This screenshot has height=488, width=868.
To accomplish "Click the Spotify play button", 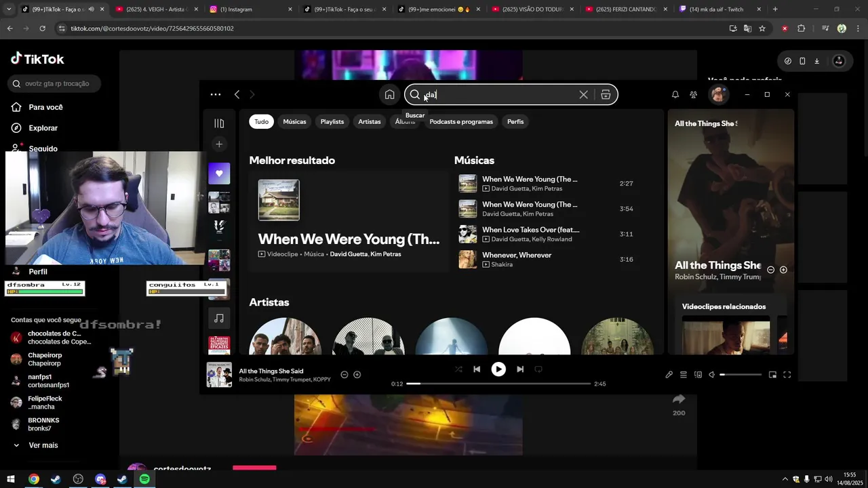I will tap(498, 369).
